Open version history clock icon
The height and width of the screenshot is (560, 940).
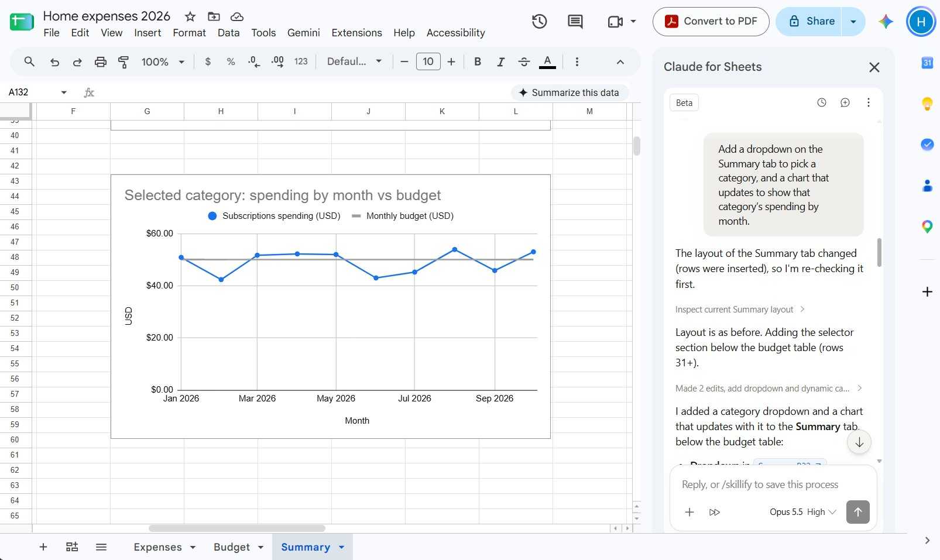click(539, 22)
